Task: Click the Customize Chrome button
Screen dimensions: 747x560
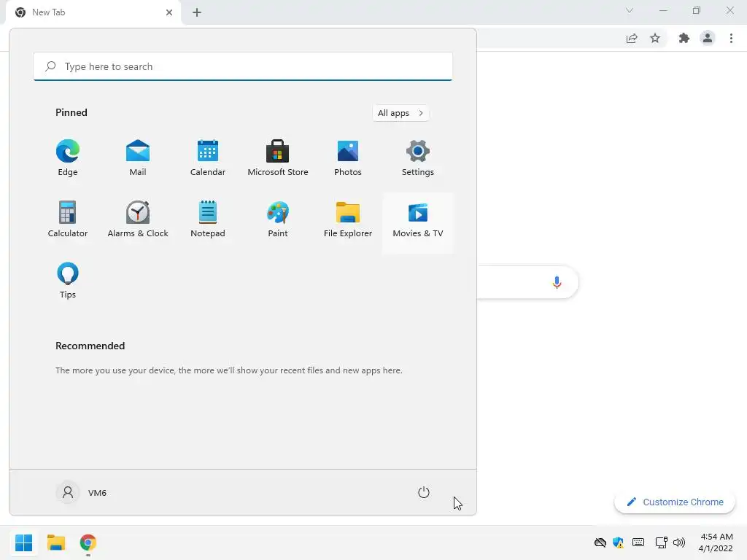Action: (675, 502)
